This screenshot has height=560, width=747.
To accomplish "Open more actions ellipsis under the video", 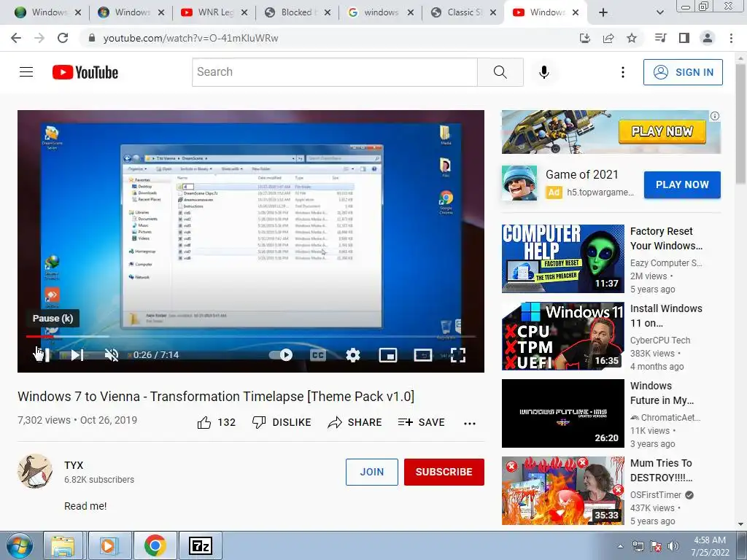I will 470,424.
